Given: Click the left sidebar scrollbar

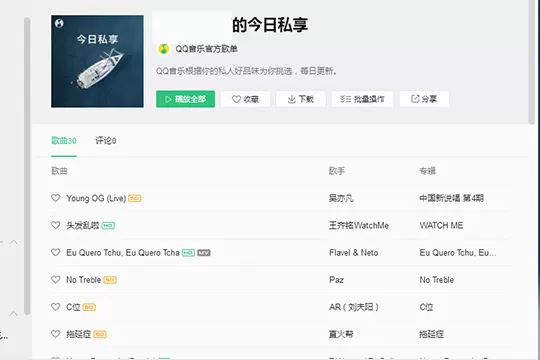Looking at the screenshot, I should coord(27,166).
